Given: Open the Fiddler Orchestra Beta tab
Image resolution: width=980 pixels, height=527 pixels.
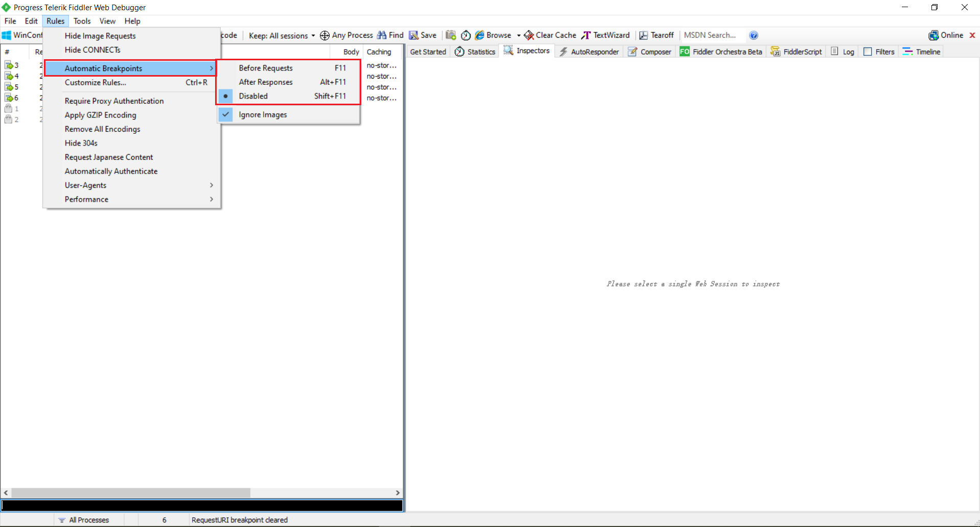Looking at the screenshot, I should point(721,52).
